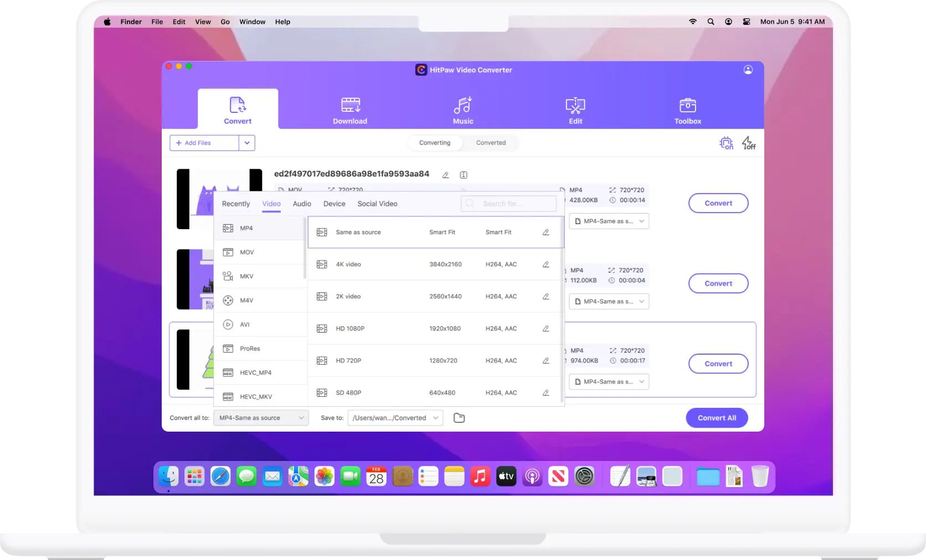This screenshot has width=926, height=560.
Task: Choose MOV format in the list
Action: [260, 252]
